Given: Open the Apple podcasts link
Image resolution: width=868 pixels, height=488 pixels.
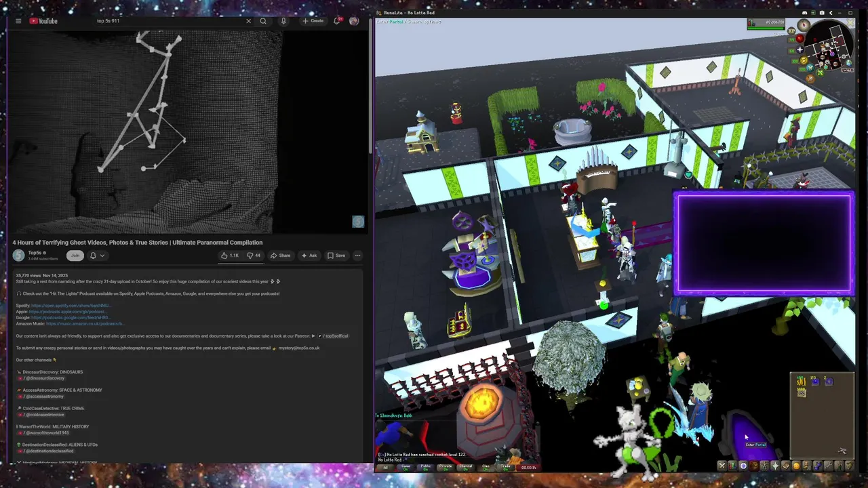Looking at the screenshot, I should click(x=69, y=312).
